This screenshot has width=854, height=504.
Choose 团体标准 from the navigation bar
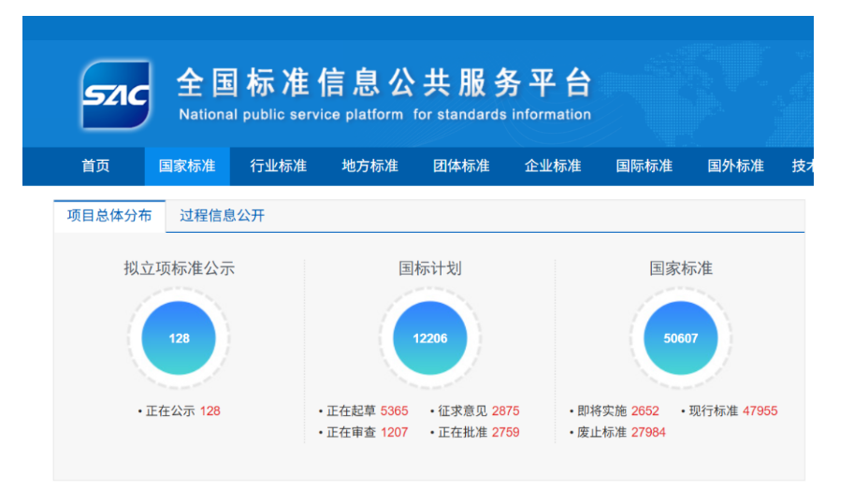coord(461,166)
